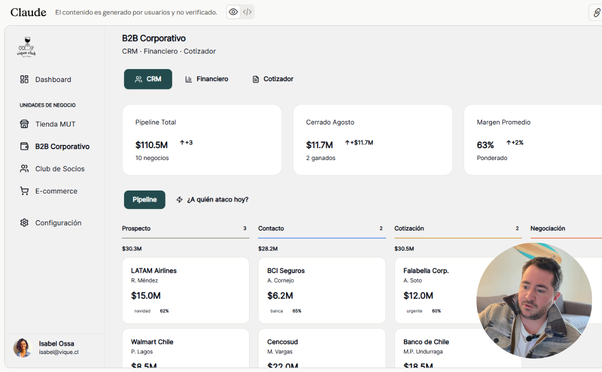Click Isabel Ossa's profile avatar
The image size is (602, 372).
point(22,348)
